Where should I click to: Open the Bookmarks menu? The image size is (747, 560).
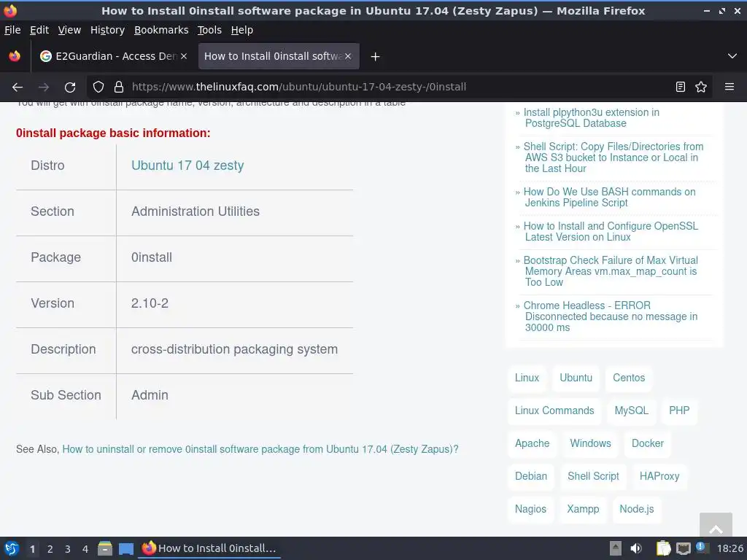click(x=161, y=30)
